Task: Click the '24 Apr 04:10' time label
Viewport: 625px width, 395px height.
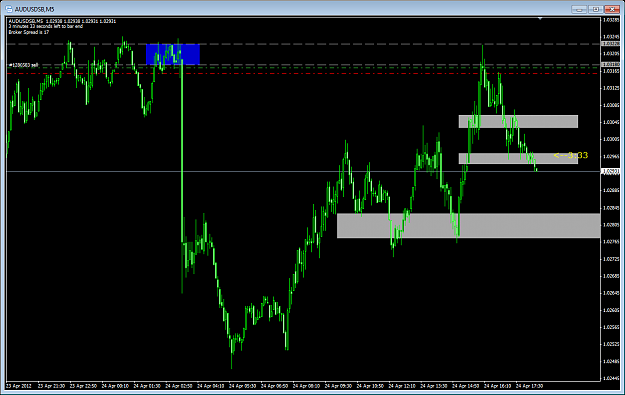Action: click(x=210, y=386)
